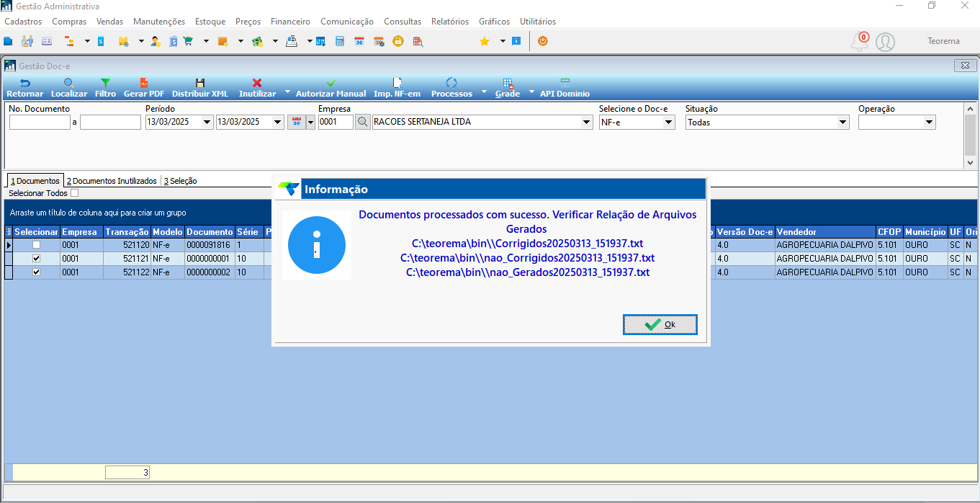980x503 pixels.
Task: Expand the Processos dropdown arrow
Action: [484, 92]
